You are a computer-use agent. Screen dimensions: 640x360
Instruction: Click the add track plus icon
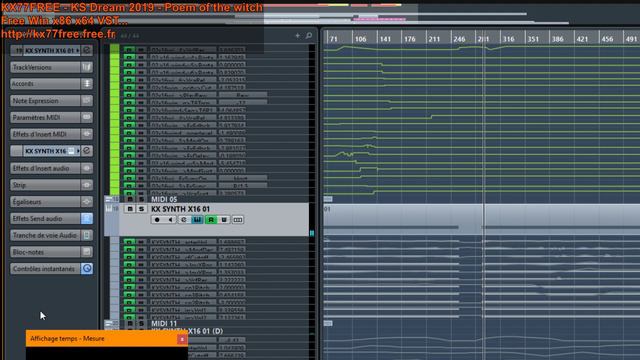pyautogui.click(x=298, y=36)
